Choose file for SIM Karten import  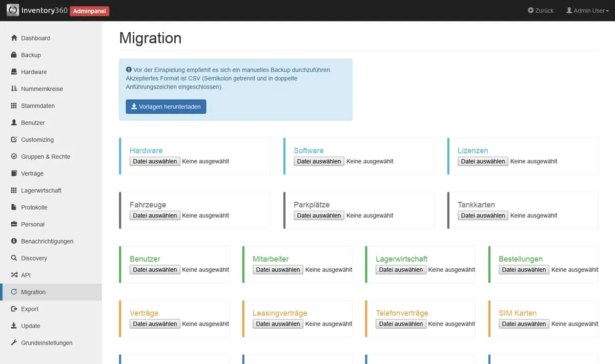click(524, 324)
